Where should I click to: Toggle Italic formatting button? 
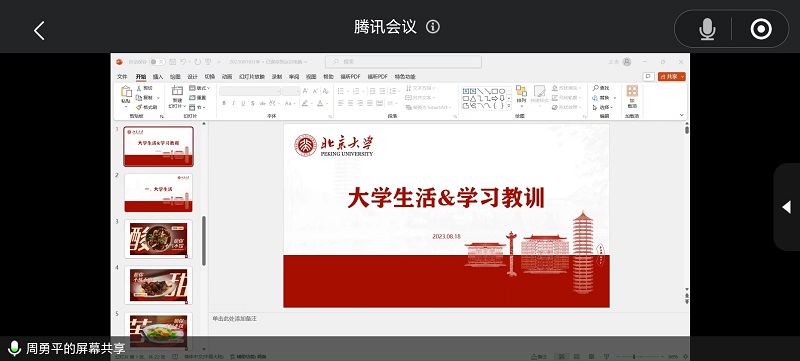[x=233, y=103]
